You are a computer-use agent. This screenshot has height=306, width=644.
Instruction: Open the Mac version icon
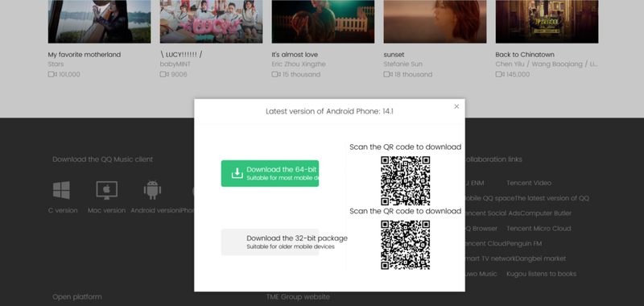click(107, 190)
